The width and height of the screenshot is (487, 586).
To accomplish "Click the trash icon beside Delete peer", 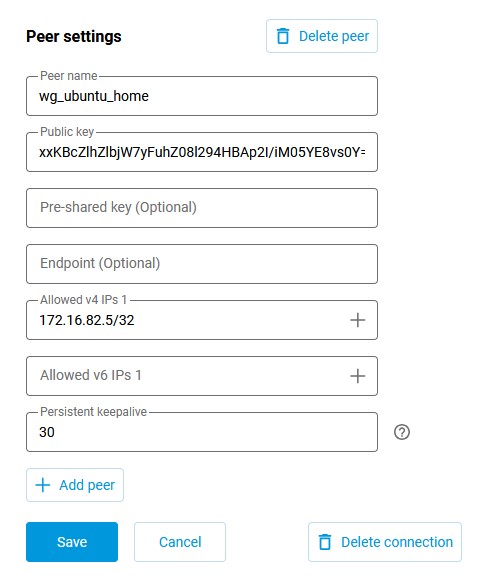I will [283, 36].
